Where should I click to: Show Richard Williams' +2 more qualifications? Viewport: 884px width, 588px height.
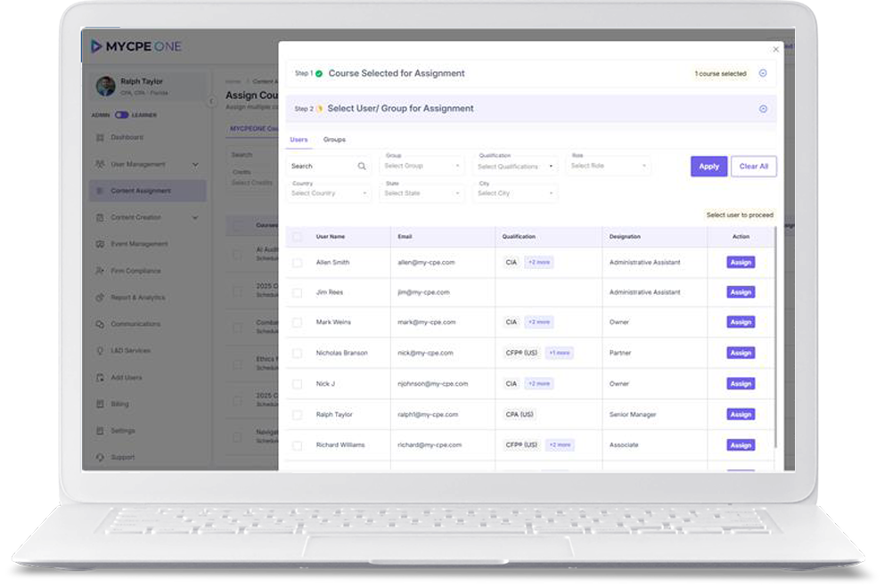tap(560, 445)
